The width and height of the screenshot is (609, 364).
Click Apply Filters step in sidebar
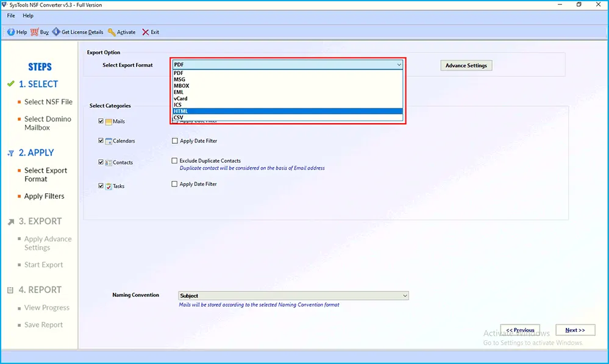tap(45, 196)
